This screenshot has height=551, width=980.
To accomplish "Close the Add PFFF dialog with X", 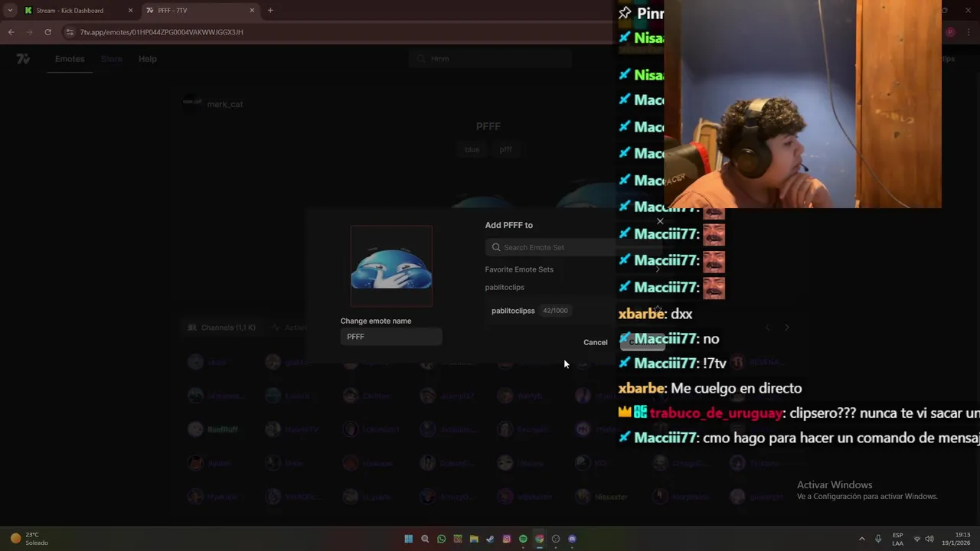I will coord(660,221).
